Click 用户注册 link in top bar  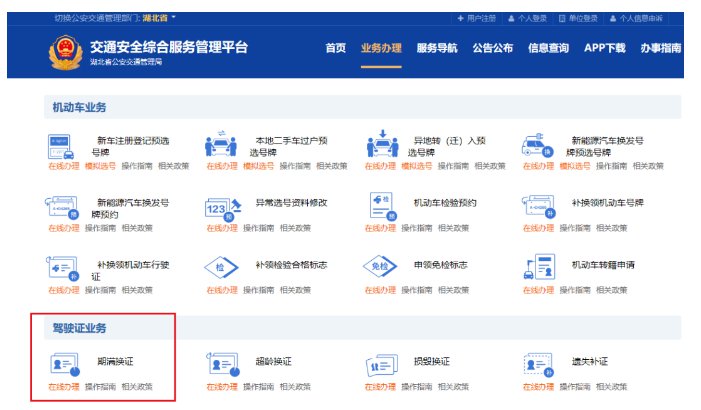[x=477, y=18]
